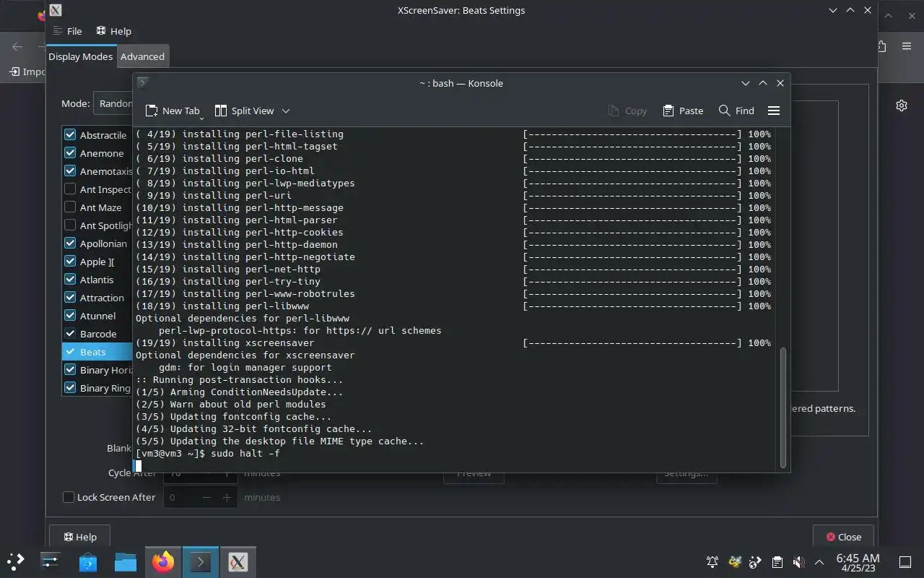924x578 pixels.
Task: Open New Tab in Konsole
Action: click(172, 111)
